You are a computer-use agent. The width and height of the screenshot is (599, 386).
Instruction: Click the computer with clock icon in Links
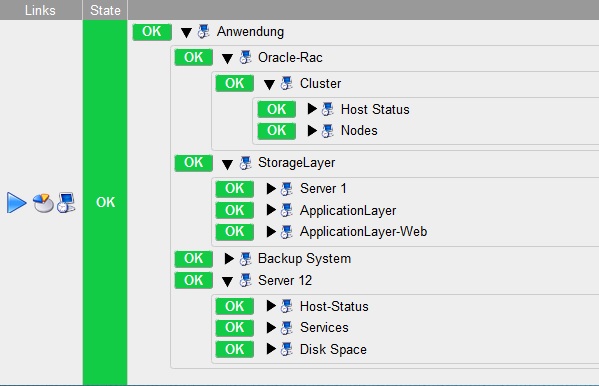pos(66,203)
